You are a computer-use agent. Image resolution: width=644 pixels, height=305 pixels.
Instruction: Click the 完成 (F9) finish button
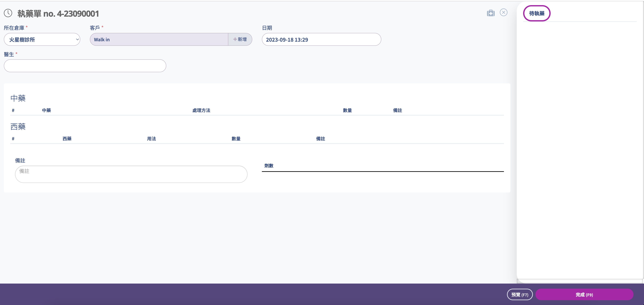[584, 294]
